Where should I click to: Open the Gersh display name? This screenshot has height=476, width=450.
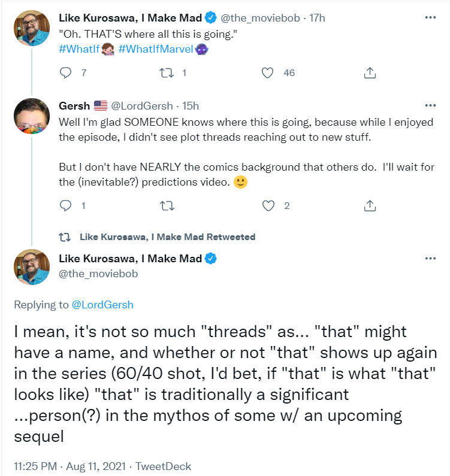tap(74, 105)
